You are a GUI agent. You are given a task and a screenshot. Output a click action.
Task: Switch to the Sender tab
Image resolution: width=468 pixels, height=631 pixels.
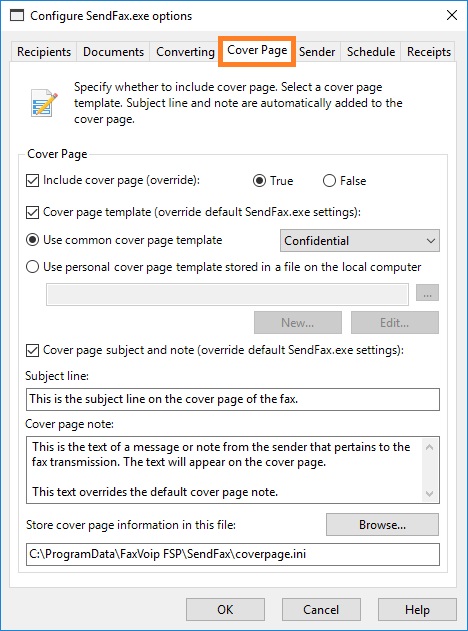[x=317, y=52]
